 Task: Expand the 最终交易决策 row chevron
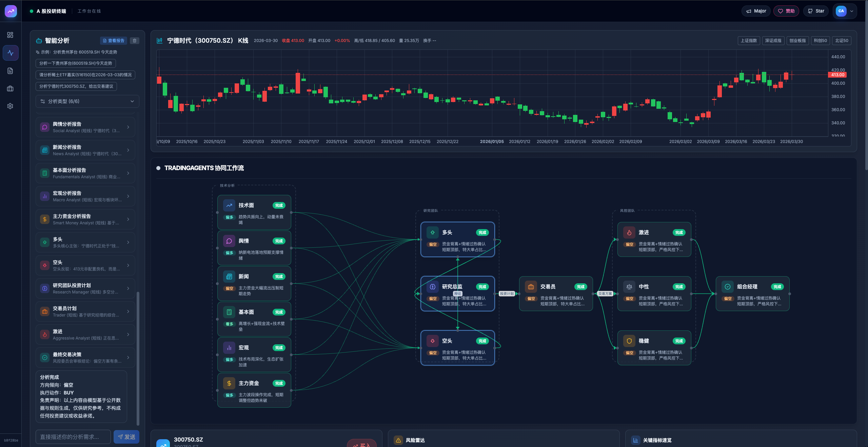pos(128,358)
